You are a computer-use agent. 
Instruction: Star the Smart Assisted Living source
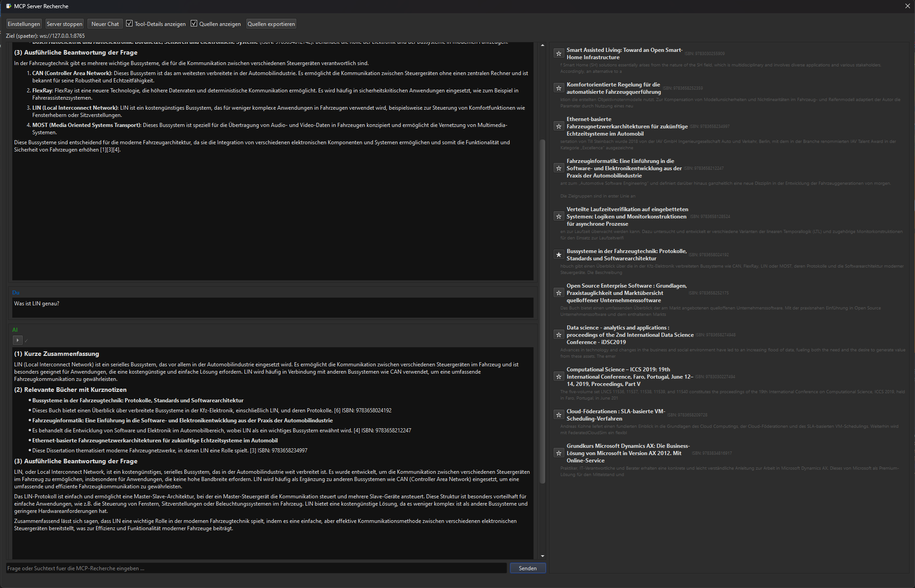click(559, 54)
